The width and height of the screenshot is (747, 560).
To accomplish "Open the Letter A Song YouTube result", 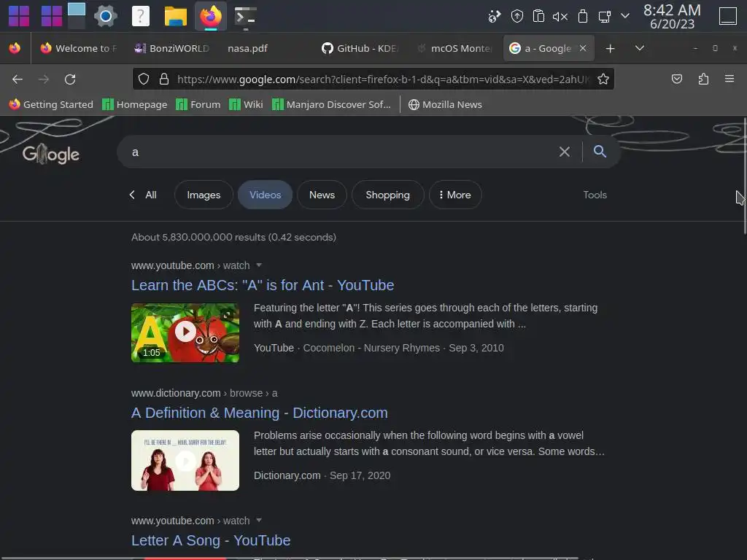I will [x=211, y=540].
